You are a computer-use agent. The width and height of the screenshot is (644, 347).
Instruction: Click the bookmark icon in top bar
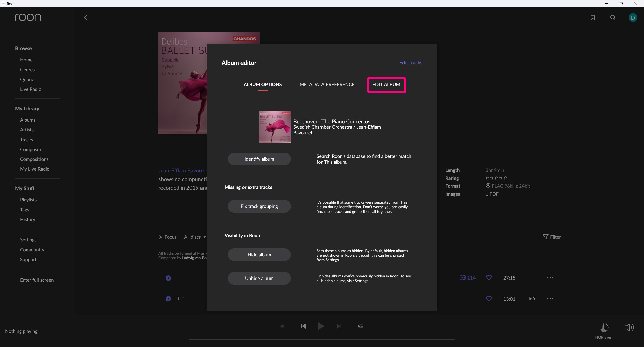(592, 17)
